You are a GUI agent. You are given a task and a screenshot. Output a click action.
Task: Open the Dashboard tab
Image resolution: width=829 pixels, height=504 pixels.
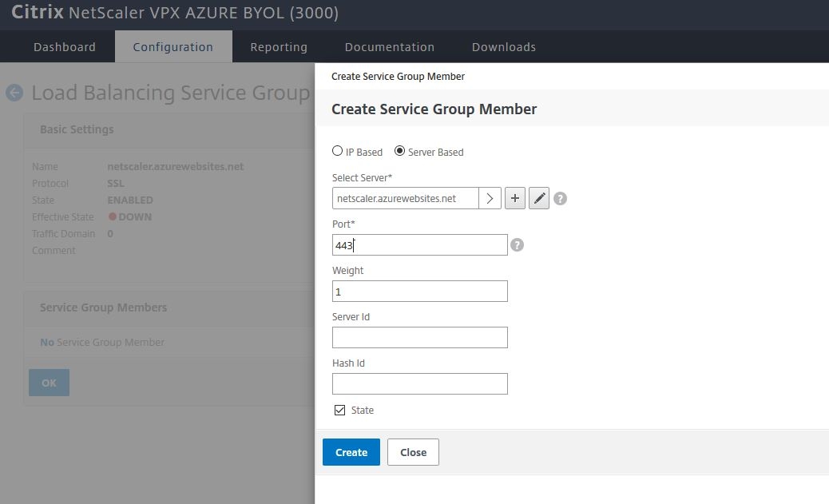pyautogui.click(x=65, y=47)
